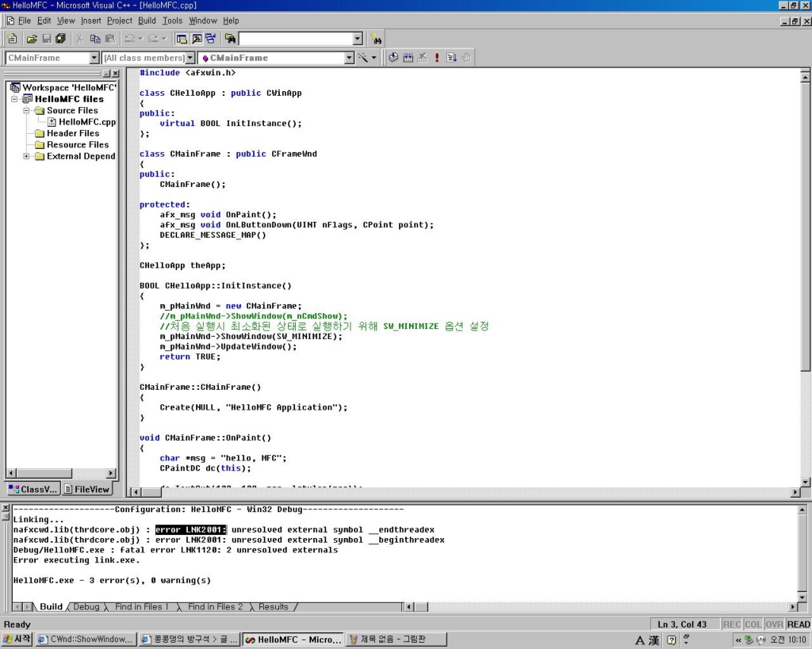Open the Help menu
The height and width of the screenshot is (649, 812).
[231, 21]
